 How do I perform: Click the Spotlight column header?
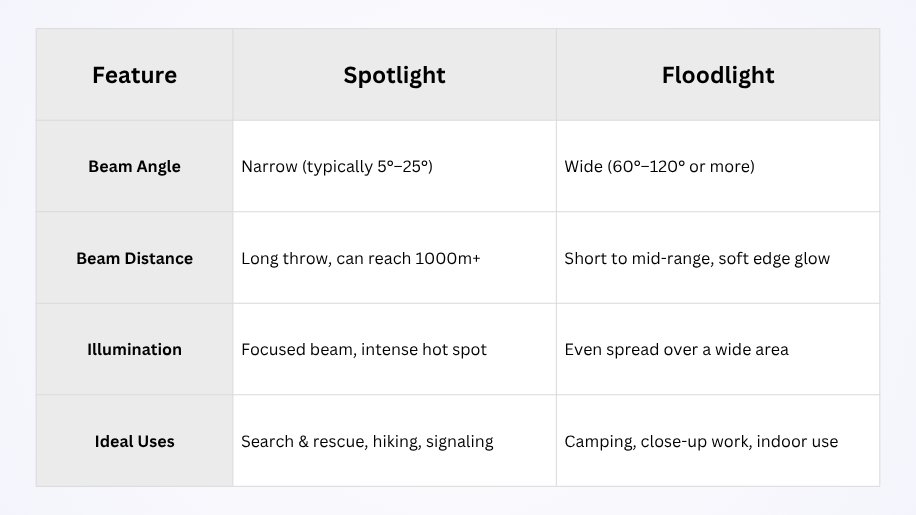(394, 75)
